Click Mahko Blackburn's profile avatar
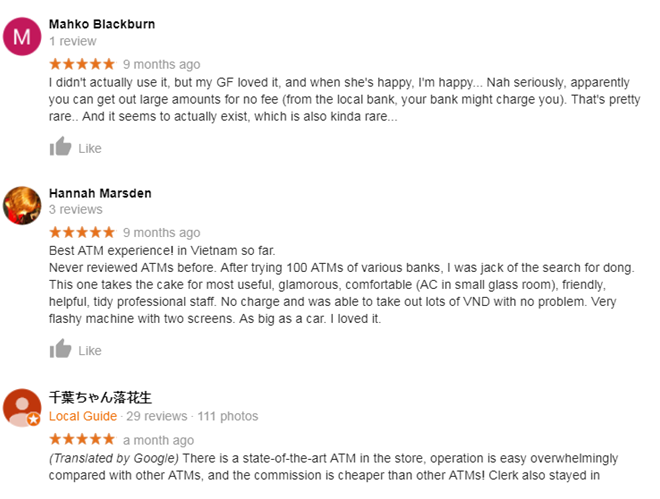 tap(22, 36)
